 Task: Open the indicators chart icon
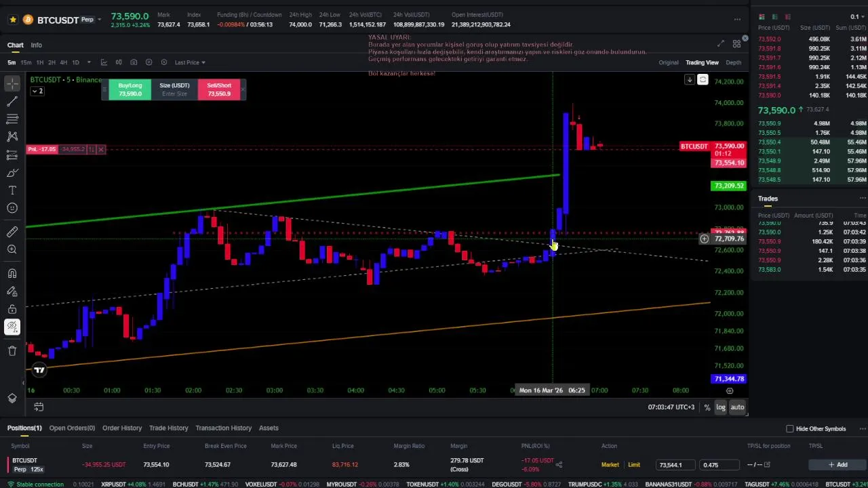point(104,62)
